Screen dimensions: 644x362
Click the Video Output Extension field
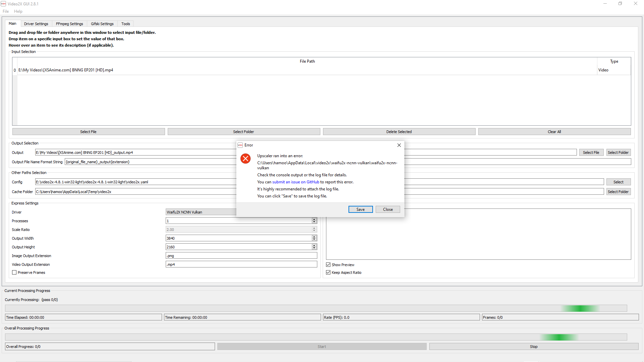[x=241, y=264]
